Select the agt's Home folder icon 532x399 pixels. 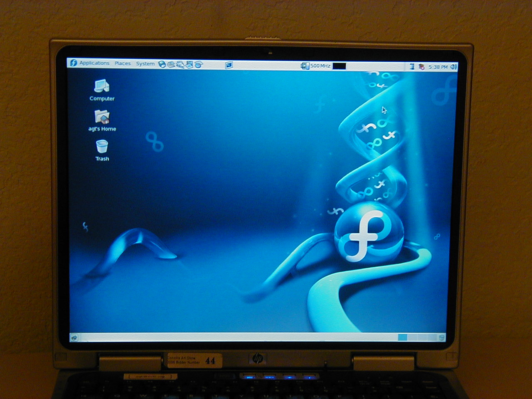click(102, 121)
